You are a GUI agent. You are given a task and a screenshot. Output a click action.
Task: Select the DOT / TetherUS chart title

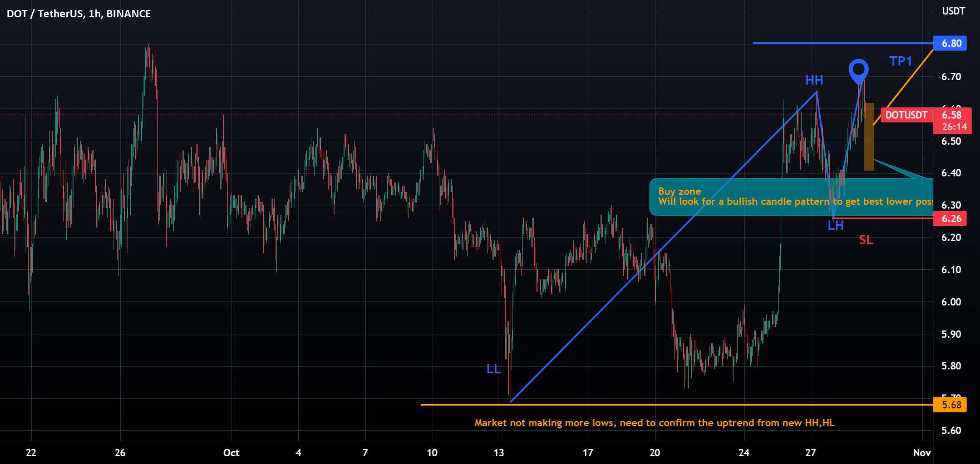tap(78, 14)
